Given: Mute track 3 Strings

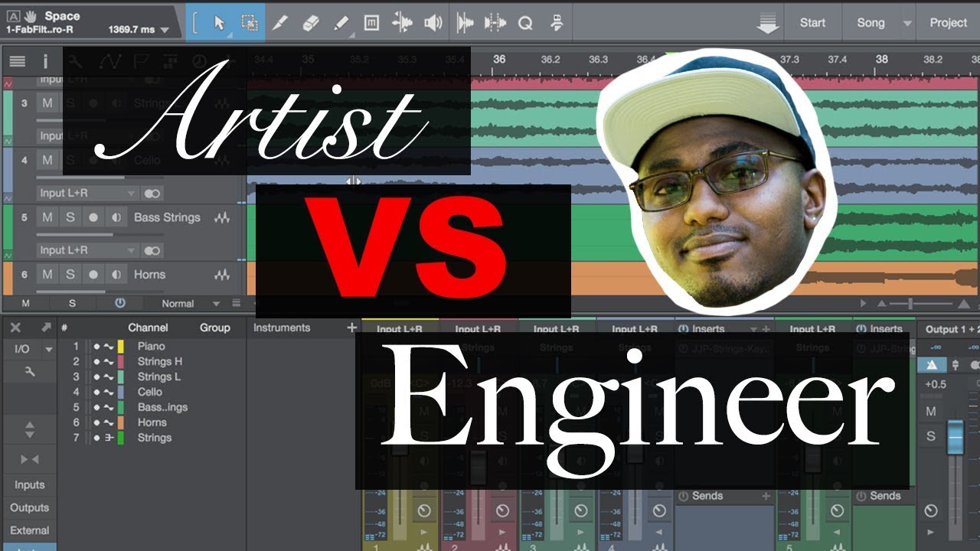Looking at the screenshot, I should [47, 103].
